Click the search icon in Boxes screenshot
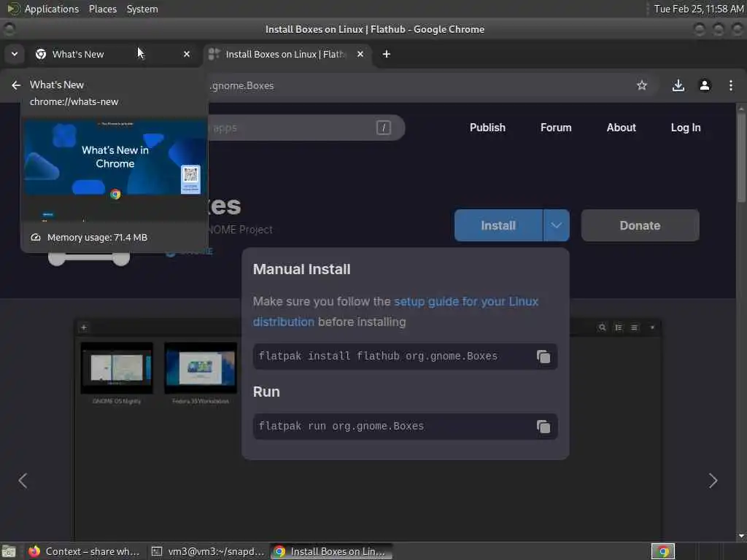 coord(602,327)
